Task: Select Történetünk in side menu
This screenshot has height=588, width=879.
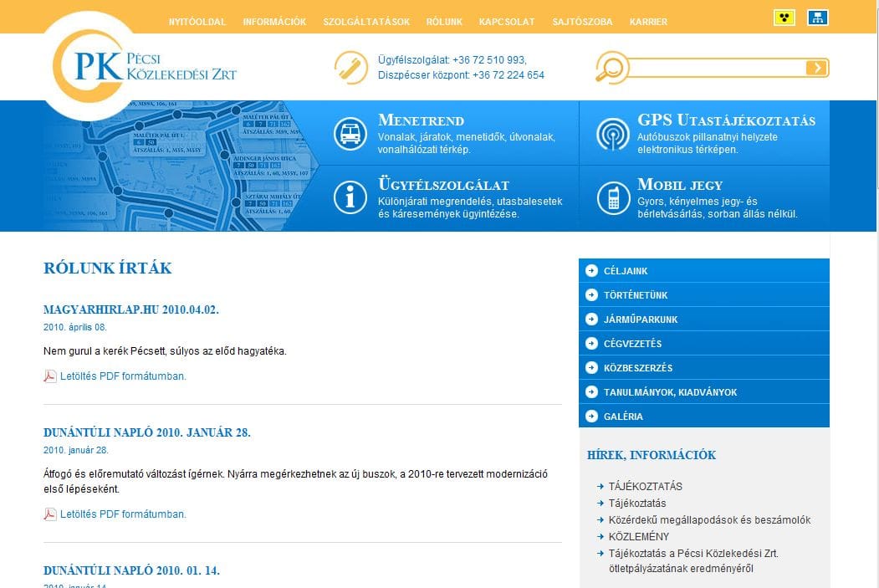Action: click(704, 295)
